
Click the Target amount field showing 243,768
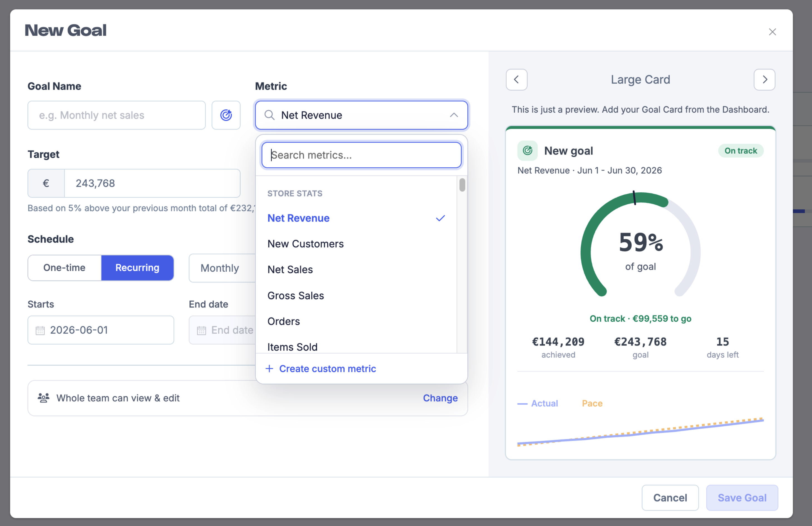pyautogui.click(x=152, y=183)
